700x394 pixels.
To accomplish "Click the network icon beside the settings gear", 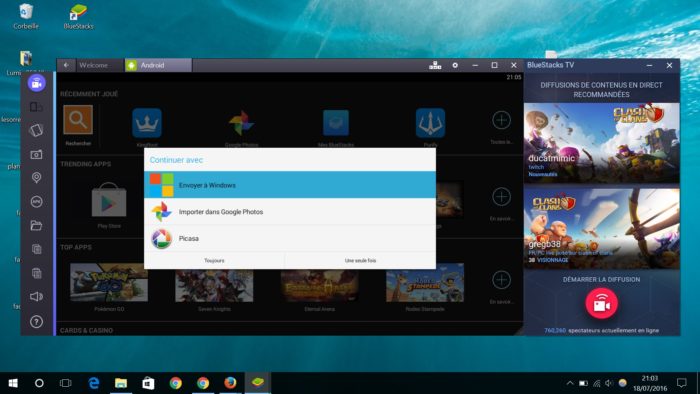I will pos(435,65).
